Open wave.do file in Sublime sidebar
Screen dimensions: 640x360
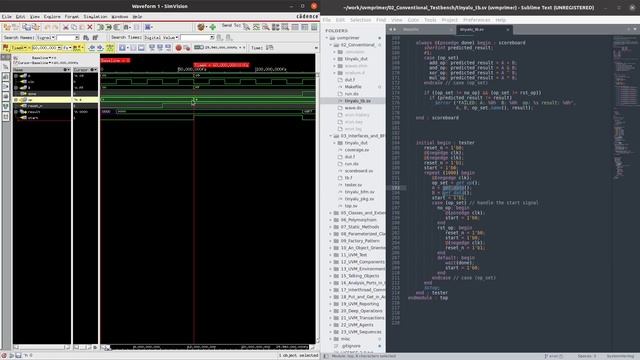click(x=353, y=108)
